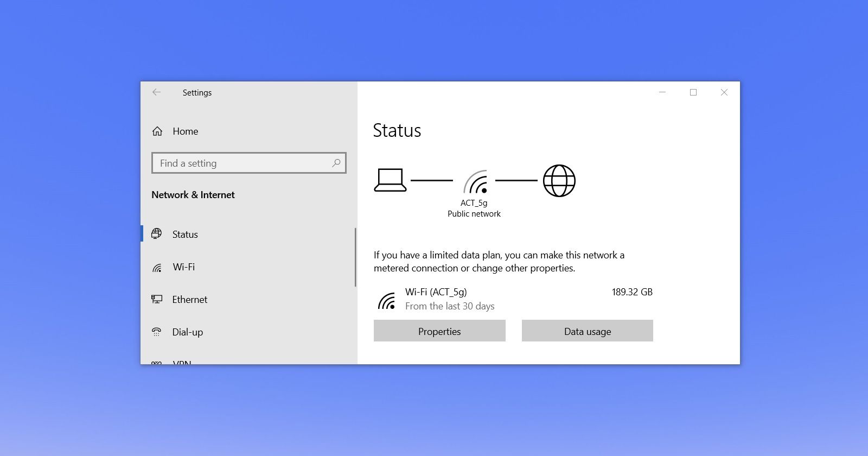The image size is (868, 456).
Task: Open the Data usage button
Action: [587, 331]
